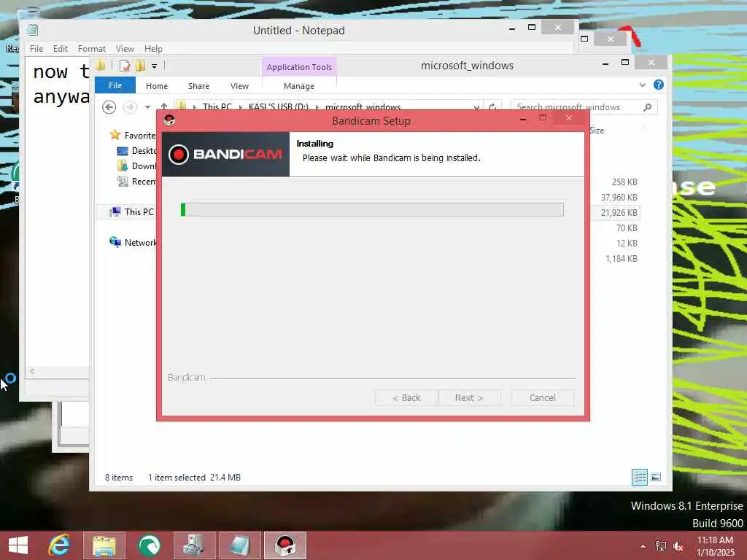Switch to Notepad taskbar icon
747x560 pixels.
[239, 545]
